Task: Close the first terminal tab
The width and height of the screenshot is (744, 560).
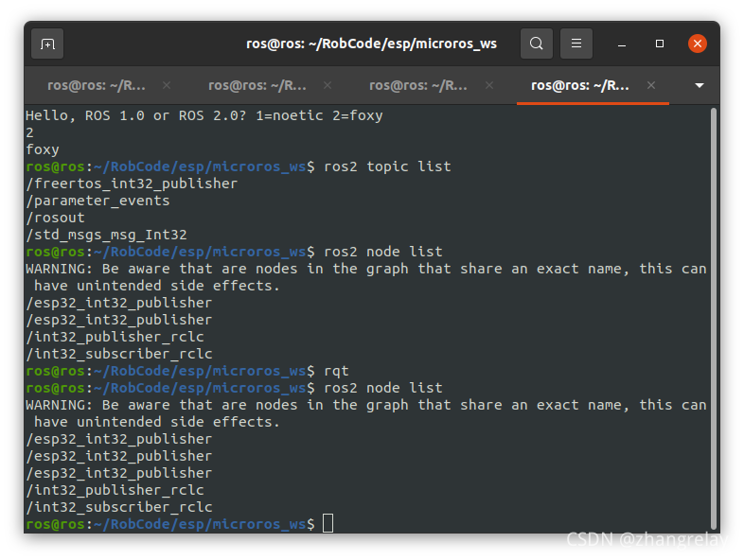Action: click(167, 85)
